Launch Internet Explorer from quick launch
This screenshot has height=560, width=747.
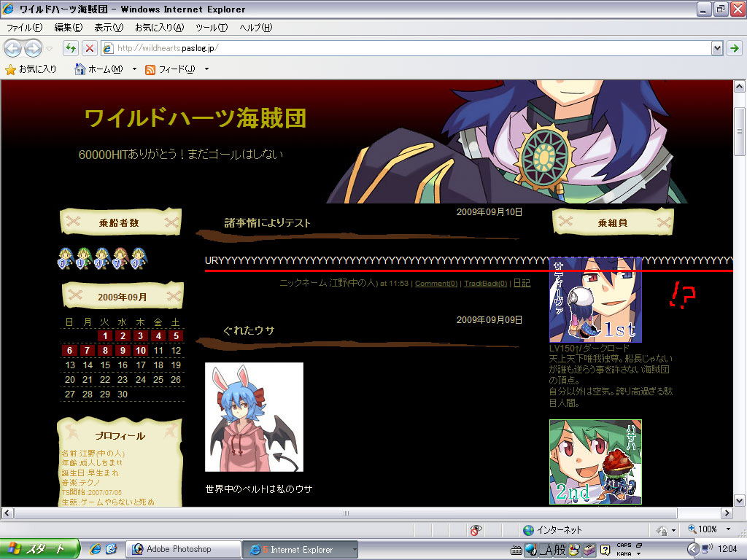click(95, 549)
